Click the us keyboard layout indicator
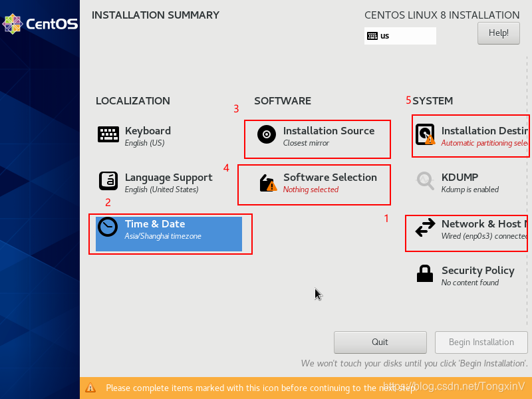The height and width of the screenshot is (399, 532). (400, 36)
